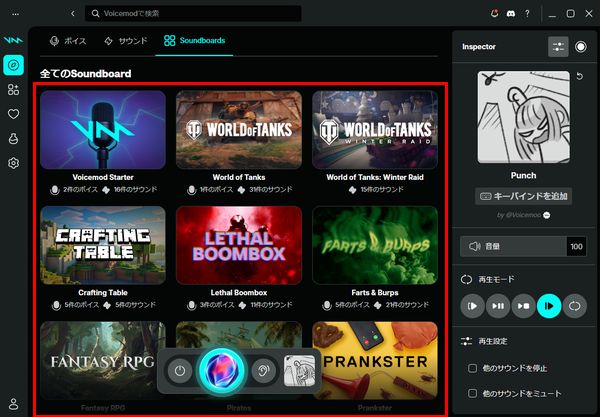Viewport: 600px width, 417px height.
Task: Click the large Punch sound image
Action: (x=523, y=117)
